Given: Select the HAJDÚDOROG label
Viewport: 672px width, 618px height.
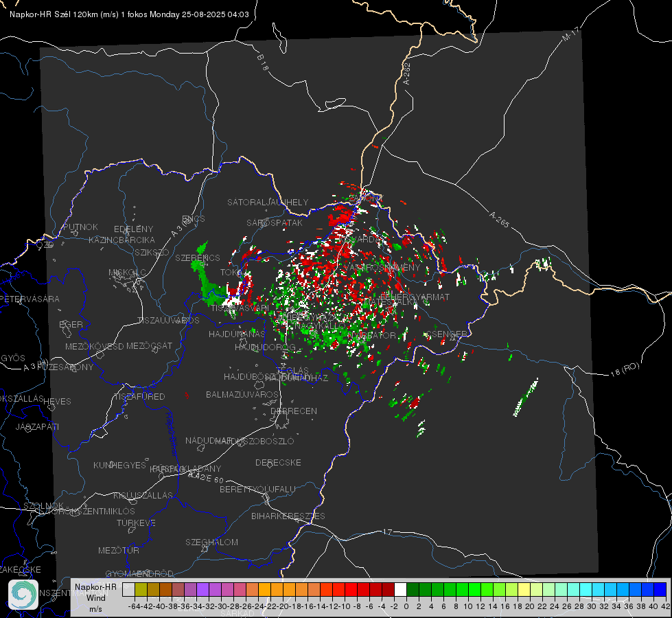Looking at the screenshot, I should 265,347.
